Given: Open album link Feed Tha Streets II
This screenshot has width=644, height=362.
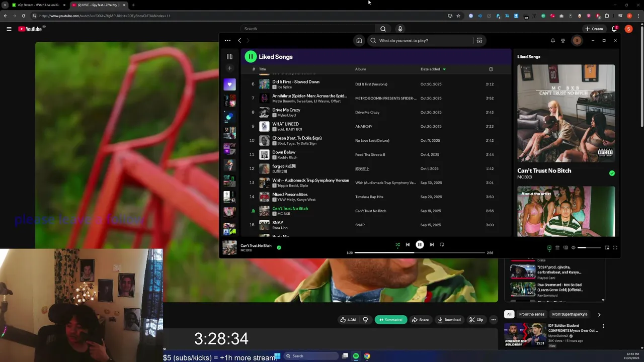Looking at the screenshot, I should tap(370, 155).
